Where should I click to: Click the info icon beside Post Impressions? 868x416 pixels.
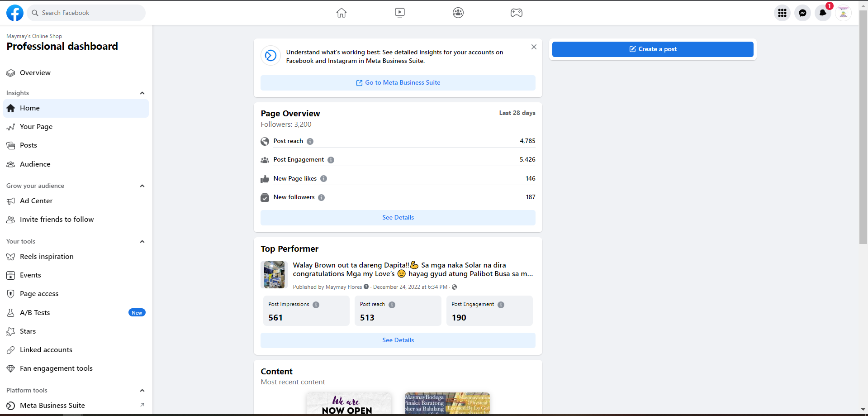316,305
